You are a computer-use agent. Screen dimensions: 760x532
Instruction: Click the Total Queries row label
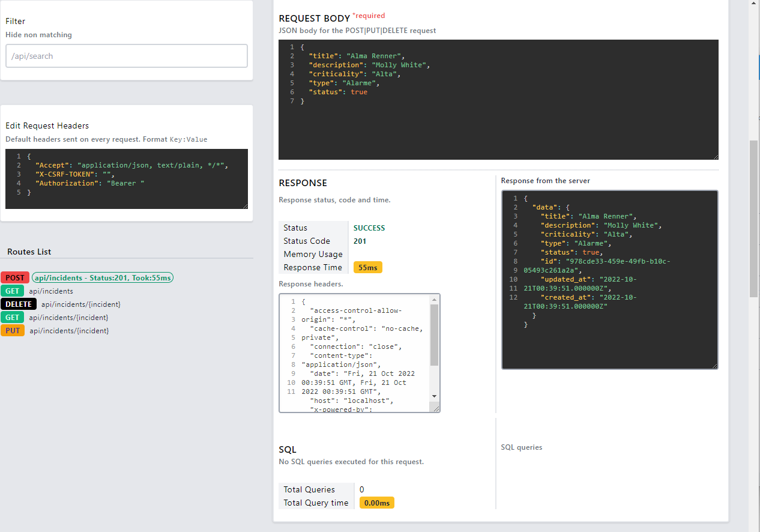coord(310,489)
